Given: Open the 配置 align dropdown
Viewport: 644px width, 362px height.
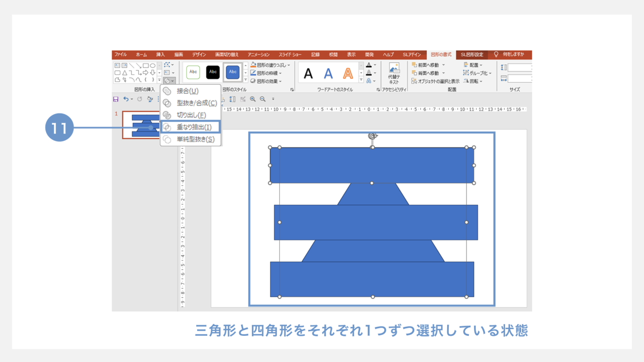Looking at the screenshot, I should pos(473,65).
